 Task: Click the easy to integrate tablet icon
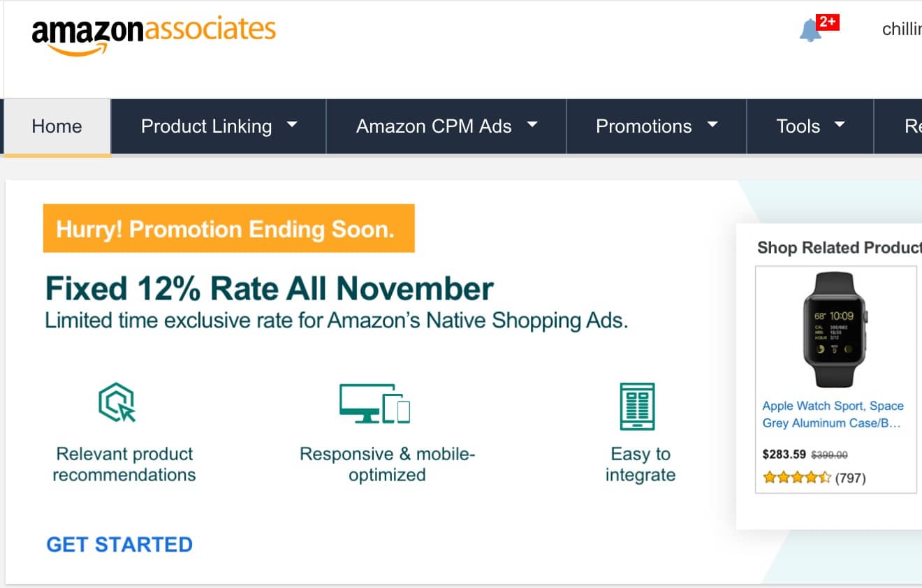(x=638, y=406)
